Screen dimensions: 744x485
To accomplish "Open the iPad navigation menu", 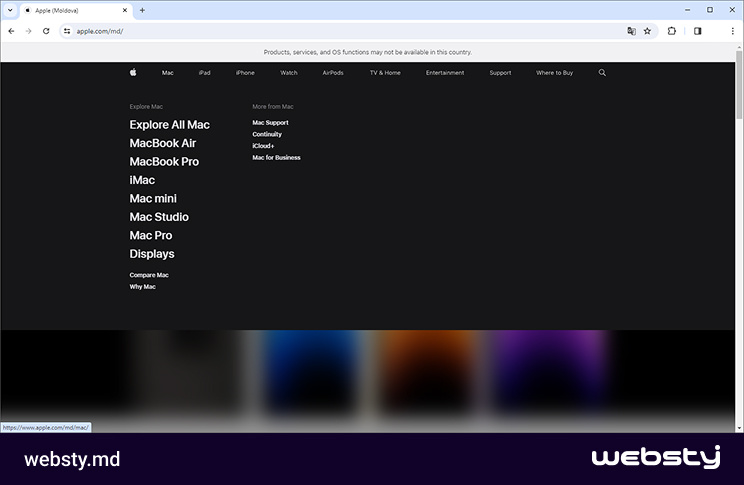I will click(x=205, y=73).
